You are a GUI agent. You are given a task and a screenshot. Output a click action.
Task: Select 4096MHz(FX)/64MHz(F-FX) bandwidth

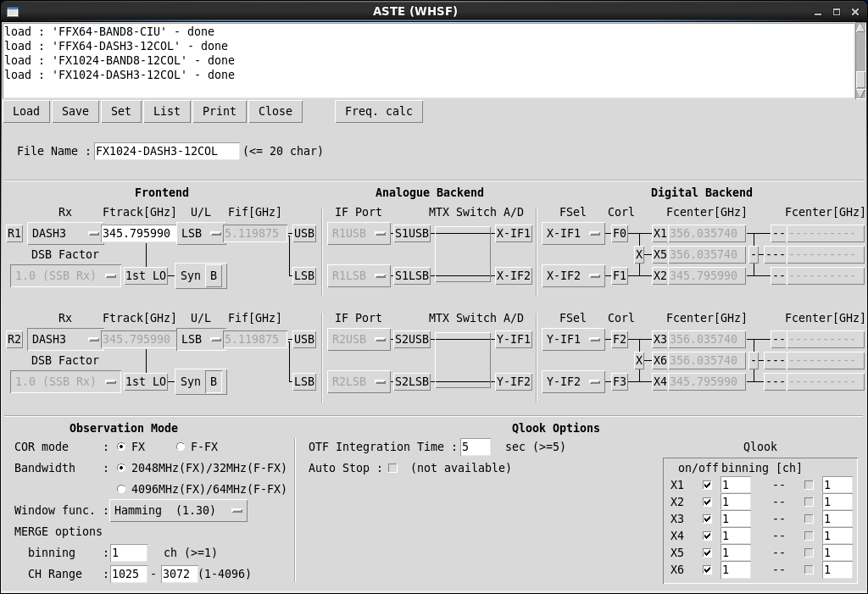click(x=121, y=490)
